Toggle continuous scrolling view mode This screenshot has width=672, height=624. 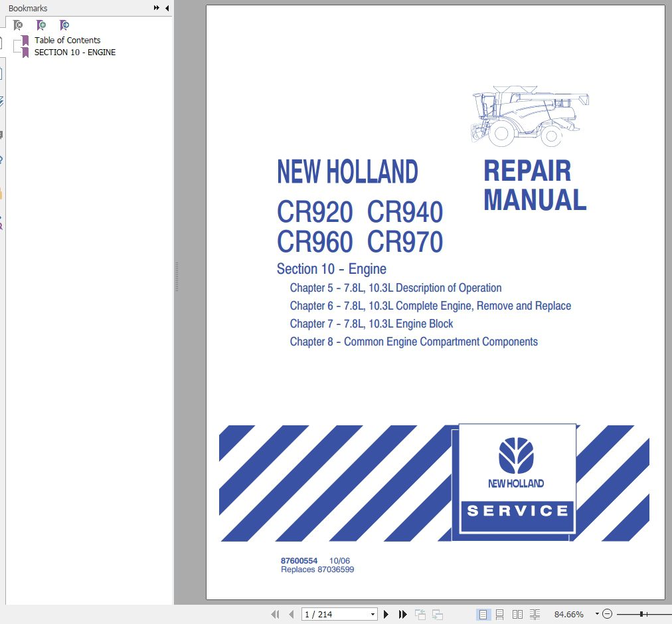(499, 613)
